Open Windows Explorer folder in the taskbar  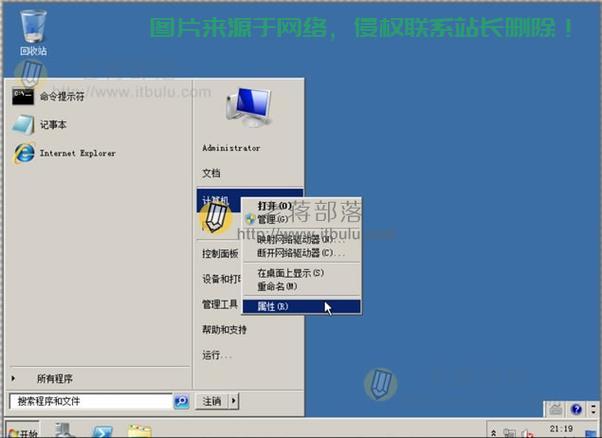140,431
